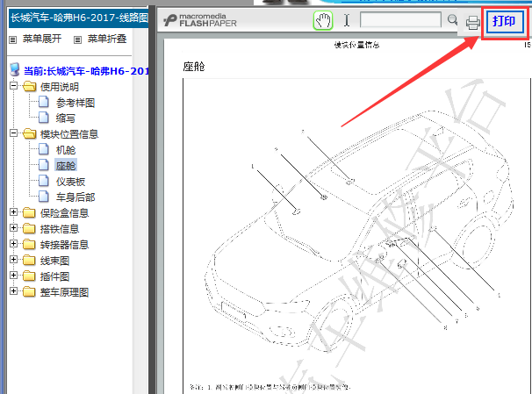Expand the 整车原理图 folder
Screen dimensions: 532x394
point(13,291)
